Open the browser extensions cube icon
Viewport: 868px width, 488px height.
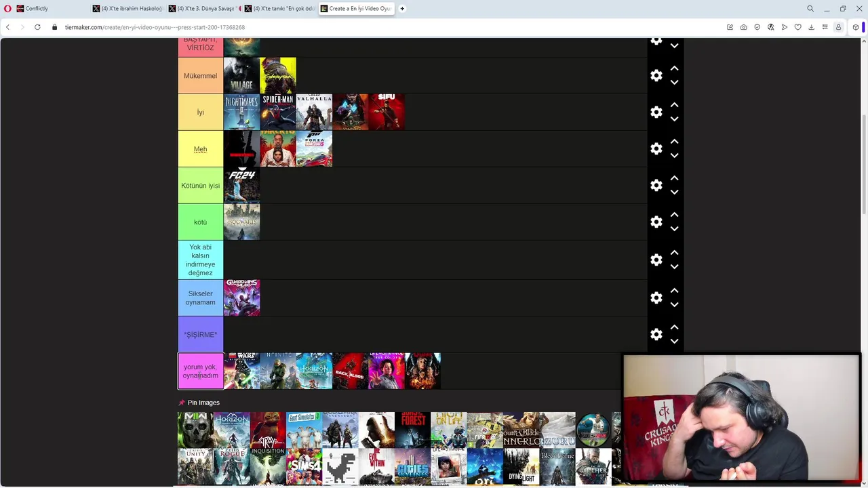(x=856, y=27)
